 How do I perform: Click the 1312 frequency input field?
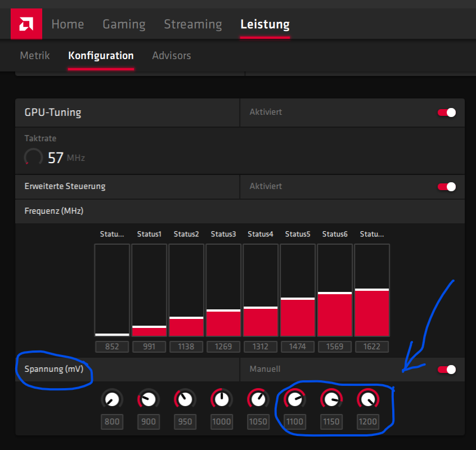click(x=261, y=346)
